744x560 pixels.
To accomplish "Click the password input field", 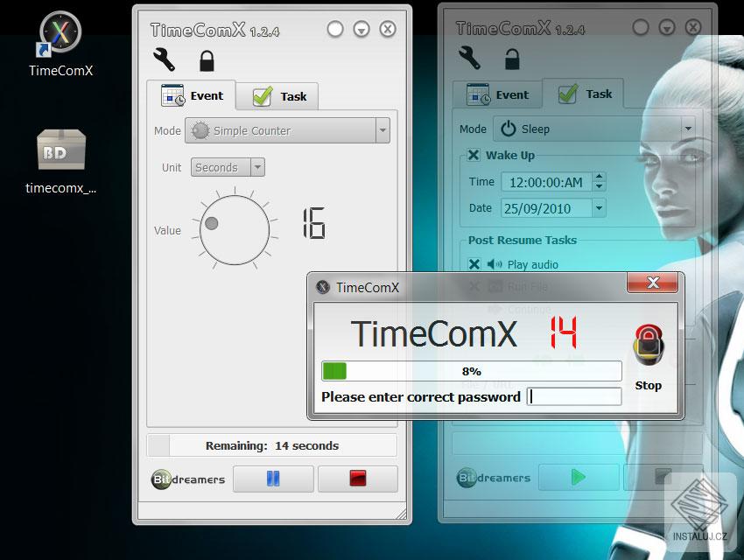I will pyautogui.click(x=574, y=396).
